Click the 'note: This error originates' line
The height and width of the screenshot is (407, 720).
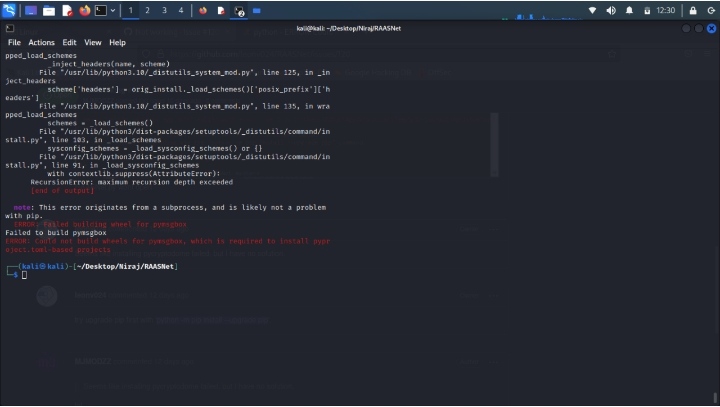(x=169, y=207)
